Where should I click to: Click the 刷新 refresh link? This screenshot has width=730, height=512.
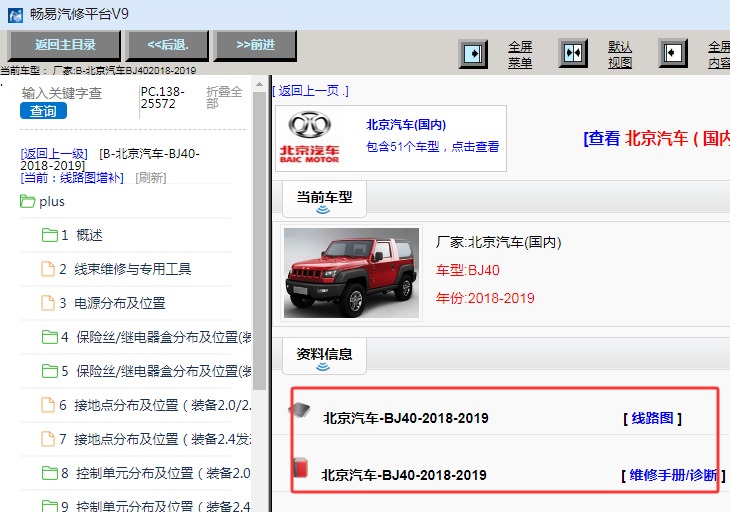point(151,178)
